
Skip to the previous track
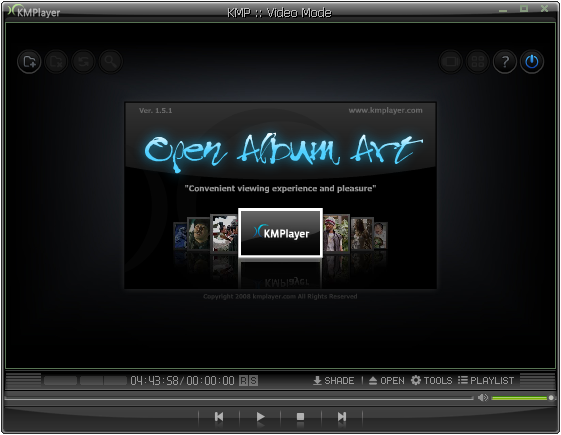tap(219, 417)
